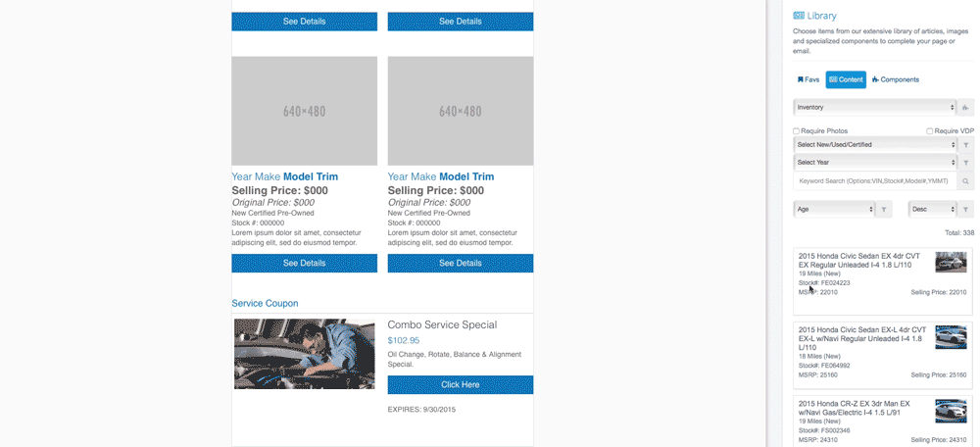Click the 2015 Honda CR-Z EX thumbnail
Image resolution: width=980 pixels, height=447 pixels.
(x=951, y=411)
